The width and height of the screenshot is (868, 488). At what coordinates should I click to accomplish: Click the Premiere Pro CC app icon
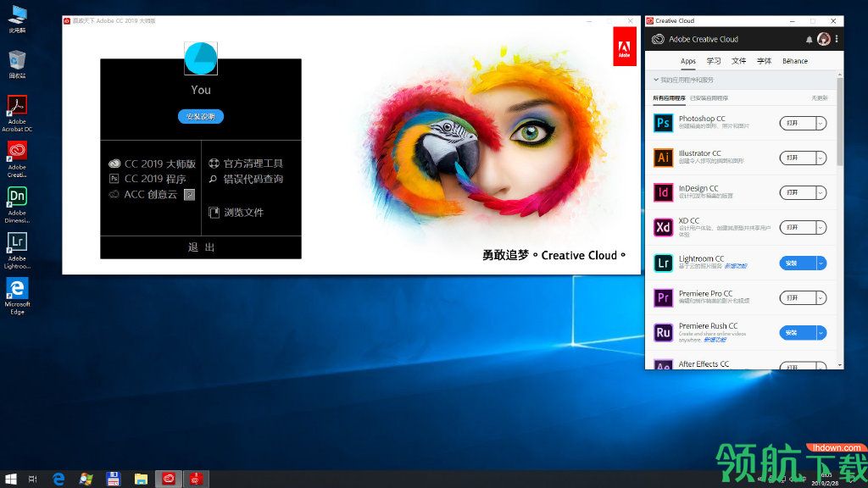pos(663,297)
